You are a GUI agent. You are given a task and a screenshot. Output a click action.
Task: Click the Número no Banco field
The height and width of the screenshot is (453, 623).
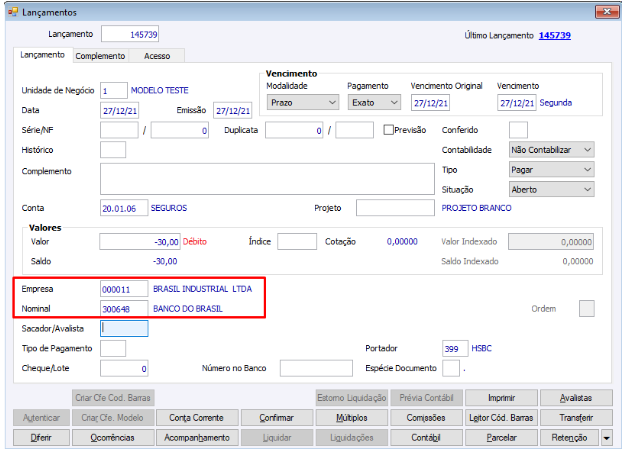click(316, 368)
